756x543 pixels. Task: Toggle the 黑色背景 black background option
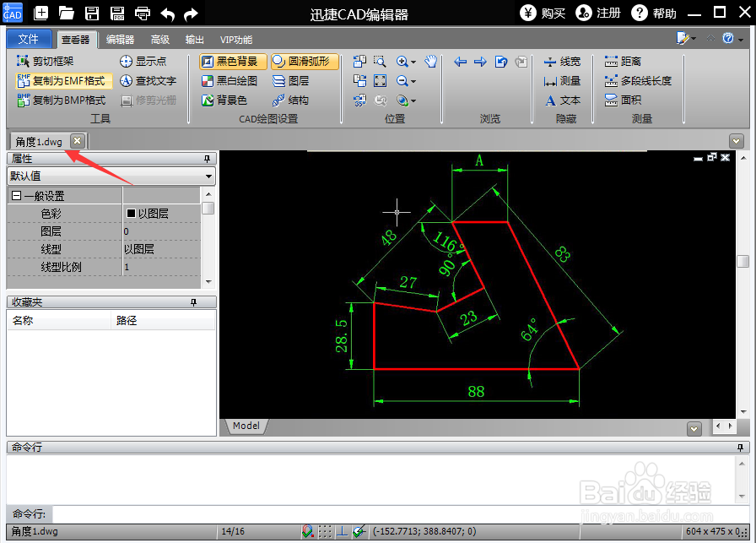(x=233, y=62)
